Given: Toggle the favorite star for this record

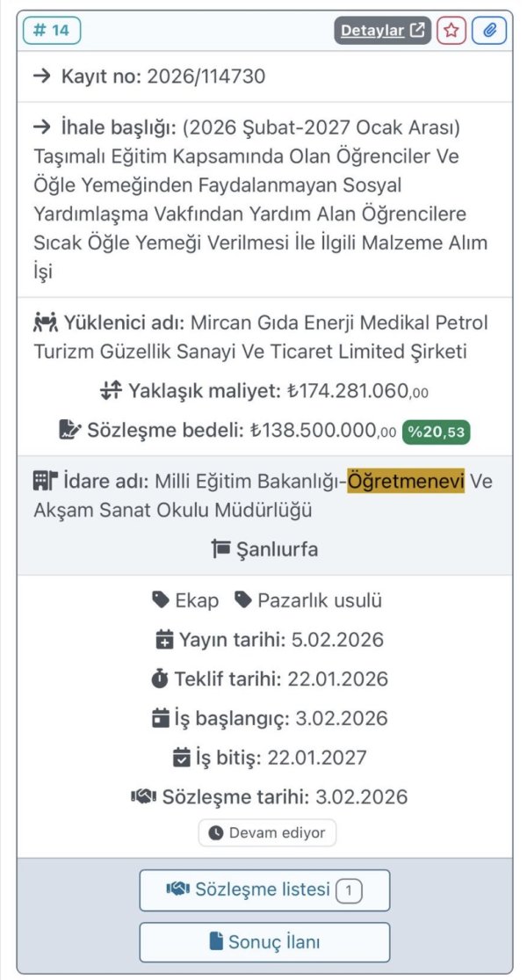Looking at the screenshot, I should [x=451, y=29].
